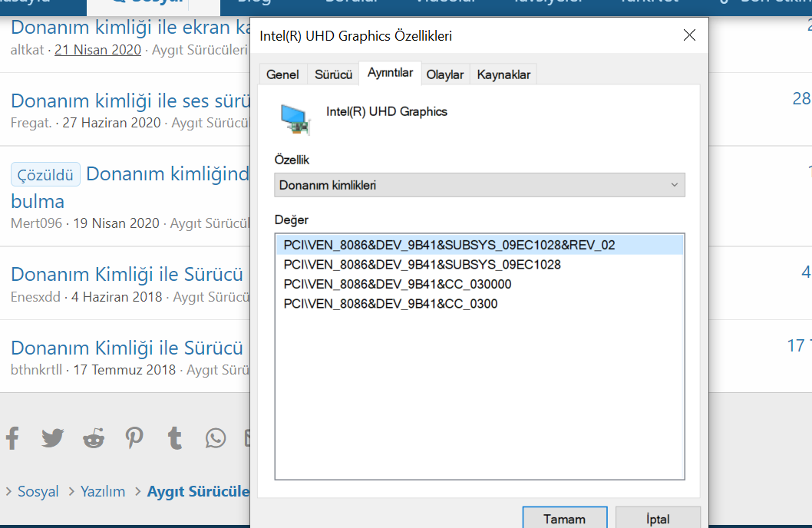Open the Kaynaklar tab
Viewport: 812px width, 528px height.
coord(503,74)
